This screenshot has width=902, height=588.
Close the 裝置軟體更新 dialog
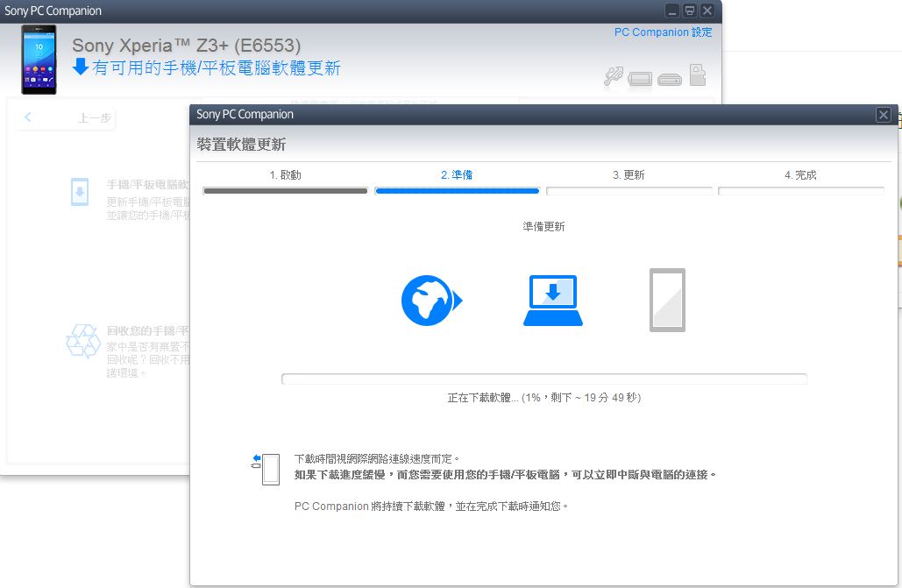[883, 115]
